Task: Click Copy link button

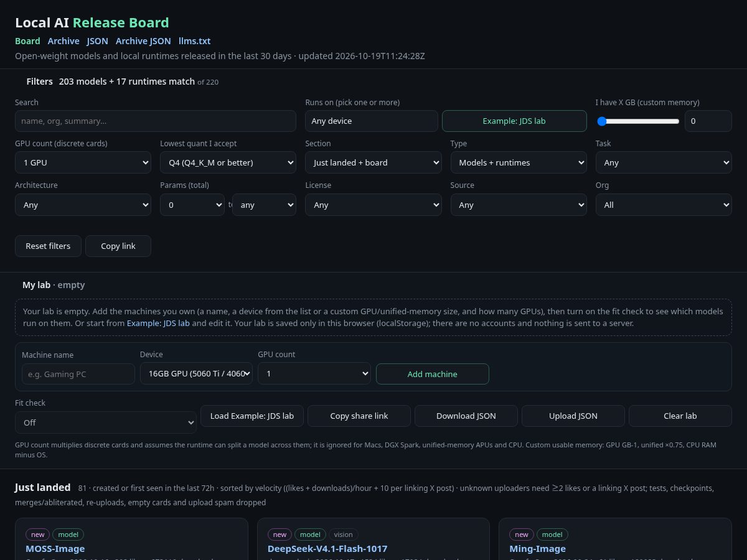Action: tap(118, 246)
